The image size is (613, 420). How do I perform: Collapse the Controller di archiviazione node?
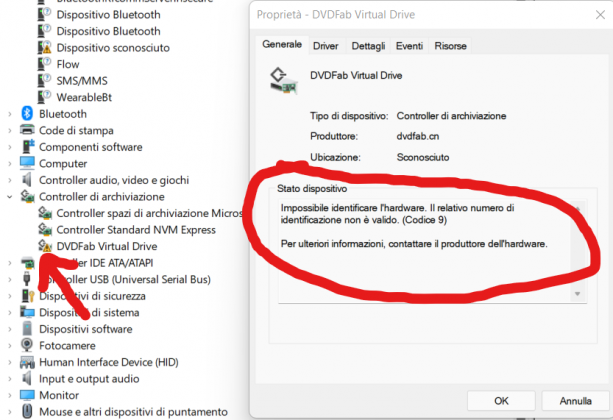(x=11, y=197)
